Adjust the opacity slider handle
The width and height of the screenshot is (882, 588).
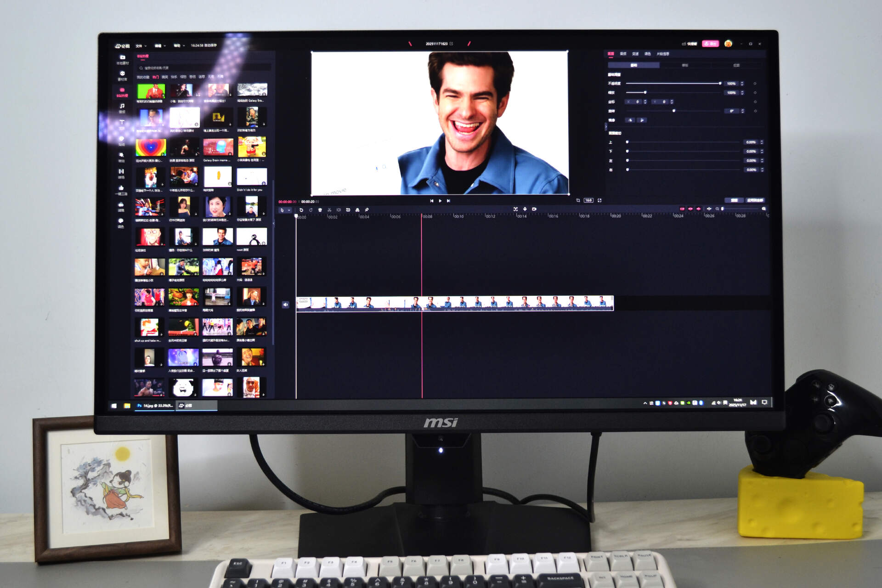(x=720, y=84)
